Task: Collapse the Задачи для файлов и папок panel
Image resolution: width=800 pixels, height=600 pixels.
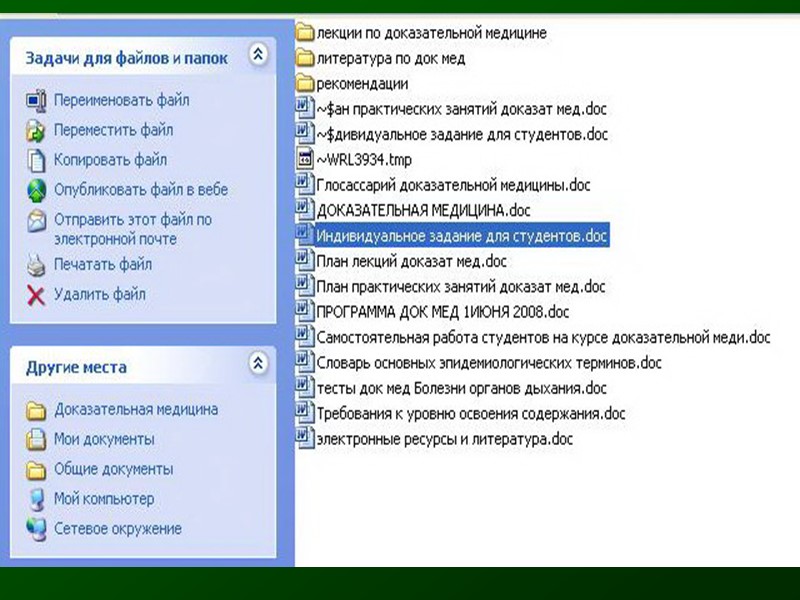Action: (258, 54)
